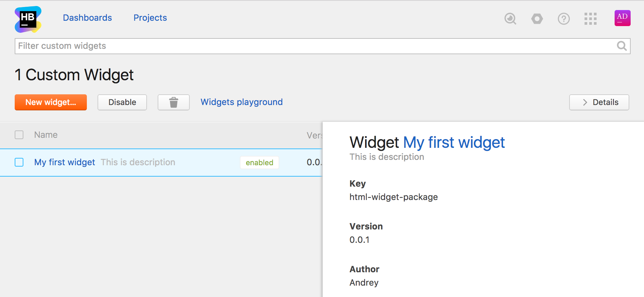Screen dimensions: 644x297
Task: Open the services grid icon
Action: point(591,19)
